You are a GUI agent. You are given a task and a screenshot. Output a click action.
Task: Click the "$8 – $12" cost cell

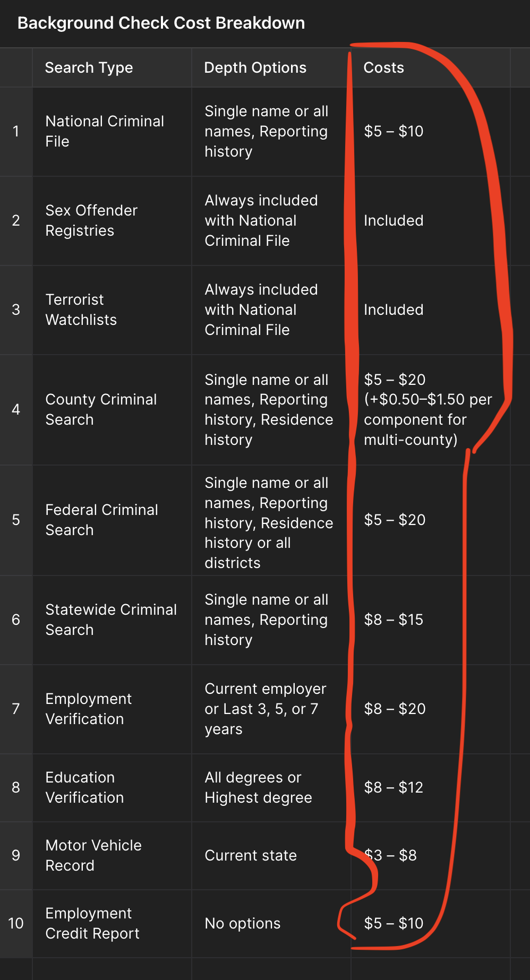(x=394, y=787)
